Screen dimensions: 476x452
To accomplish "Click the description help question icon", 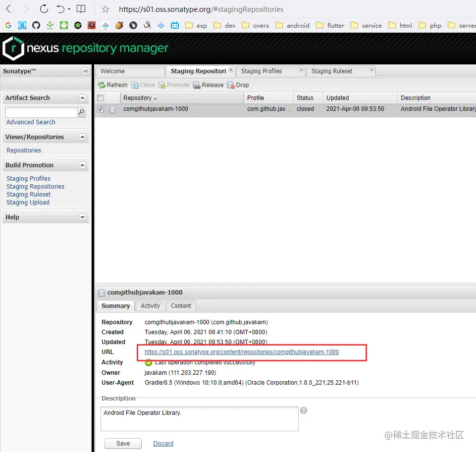I will click(x=304, y=410).
